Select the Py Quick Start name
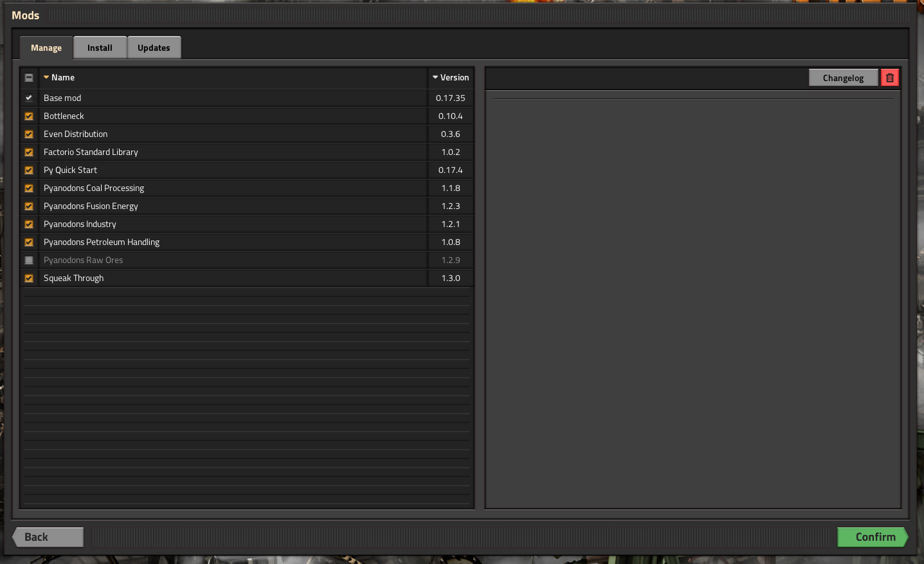Screen dimensions: 924x564 pos(70,170)
